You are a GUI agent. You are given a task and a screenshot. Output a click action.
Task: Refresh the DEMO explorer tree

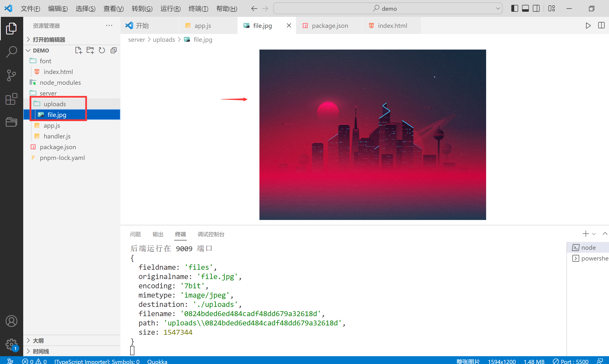(x=102, y=51)
